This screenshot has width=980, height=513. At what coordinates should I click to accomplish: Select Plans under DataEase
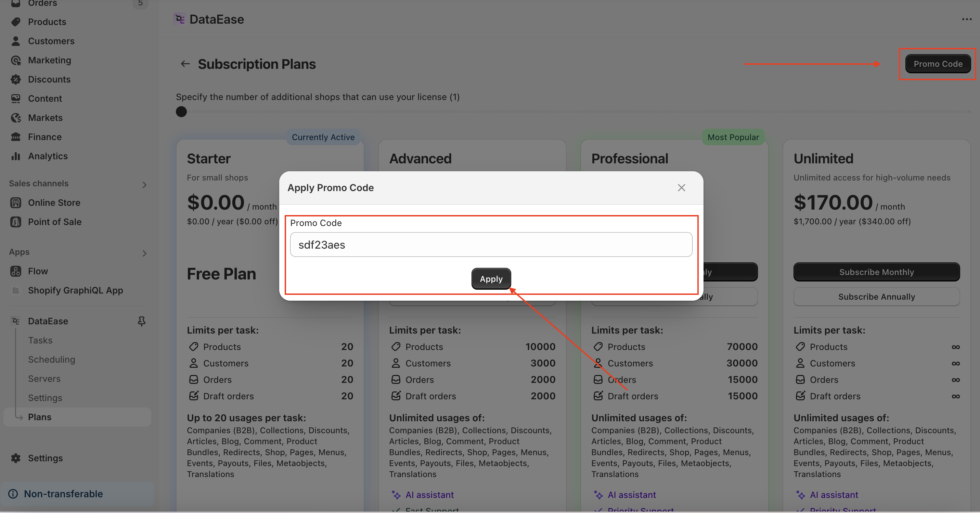tap(77, 417)
